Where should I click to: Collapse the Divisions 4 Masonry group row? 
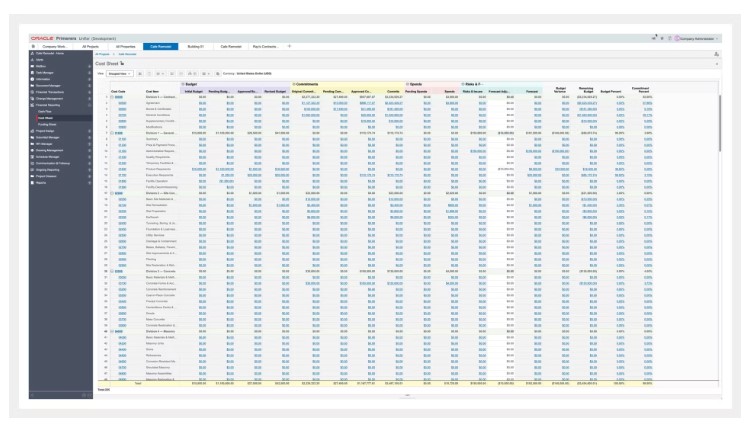(112, 331)
